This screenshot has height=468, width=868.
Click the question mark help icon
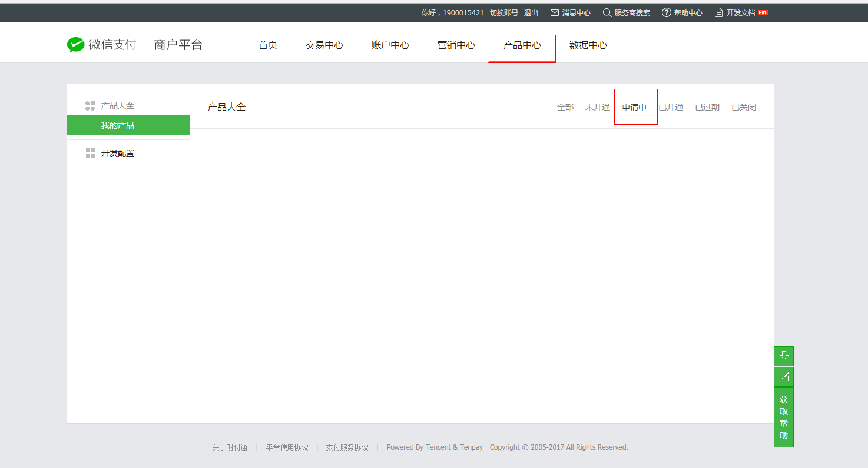coord(667,12)
